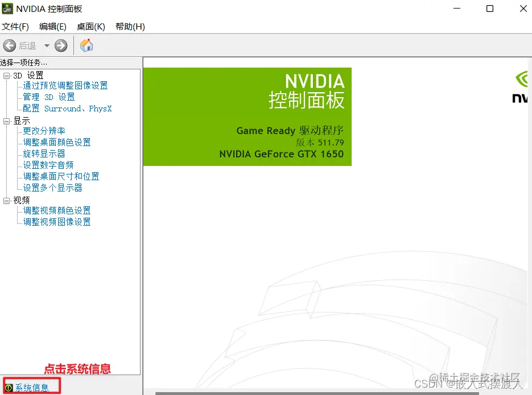The image size is (532, 395).
Task: Click the Game Ready 驱动程序 text
Action: point(290,130)
